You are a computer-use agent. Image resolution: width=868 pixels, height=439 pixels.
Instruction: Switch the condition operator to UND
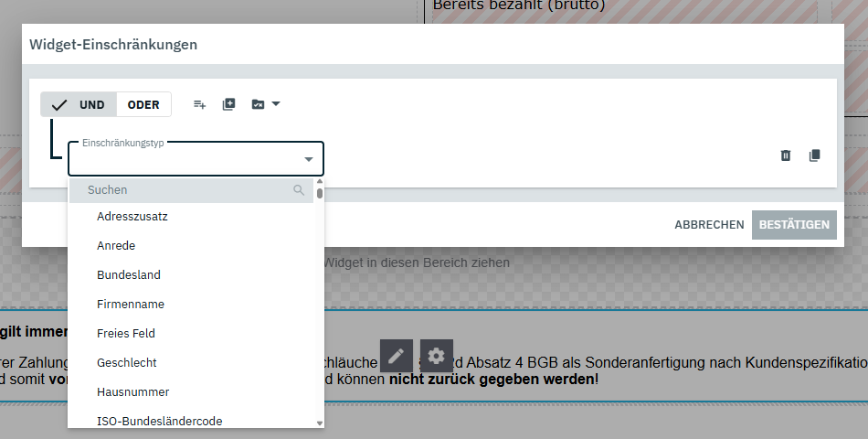click(x=79, y=104)
